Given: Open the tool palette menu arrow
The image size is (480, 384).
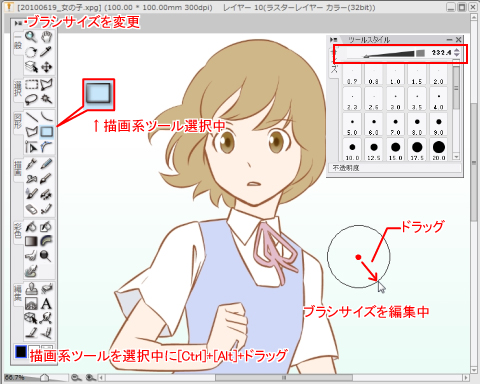Looking at the screenshot, I should (18, 23).
